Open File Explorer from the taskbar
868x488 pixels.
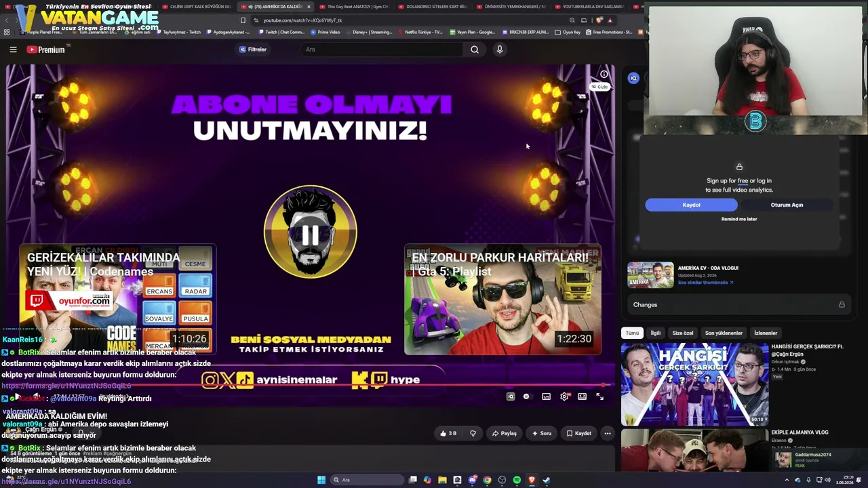[x=442, y=480]
